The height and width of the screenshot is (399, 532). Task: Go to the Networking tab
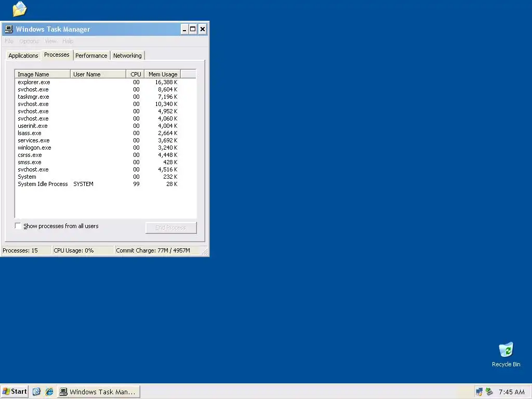[128, 56]
